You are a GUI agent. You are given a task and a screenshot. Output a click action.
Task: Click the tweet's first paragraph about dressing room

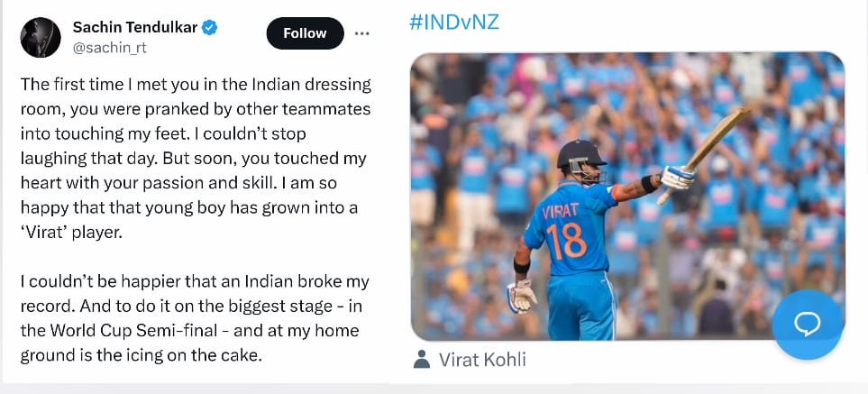point(196,158)
